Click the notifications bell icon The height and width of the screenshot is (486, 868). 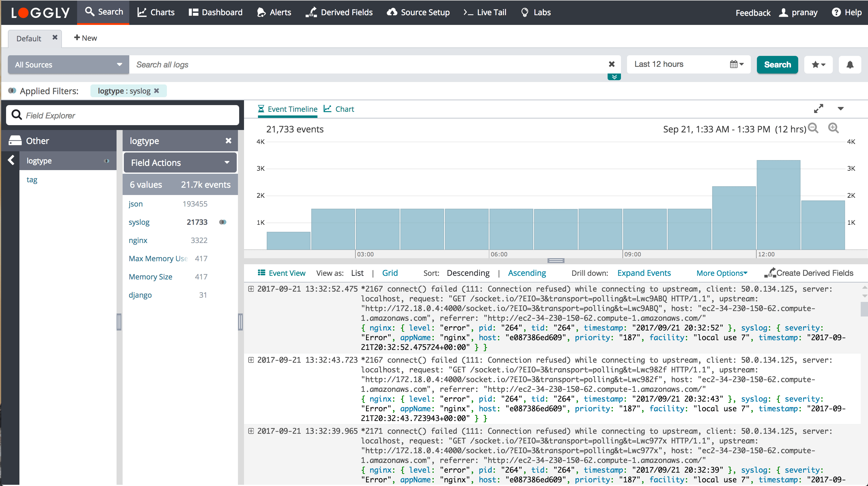point(850,64)
